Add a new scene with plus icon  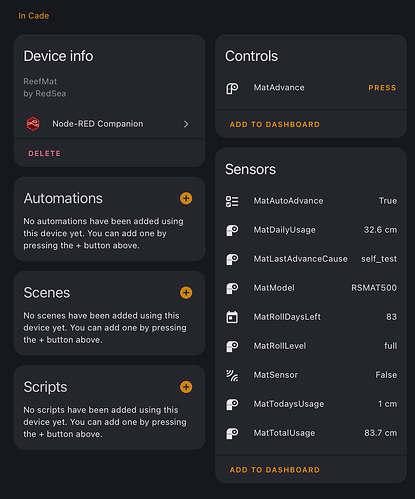(186, 293)
